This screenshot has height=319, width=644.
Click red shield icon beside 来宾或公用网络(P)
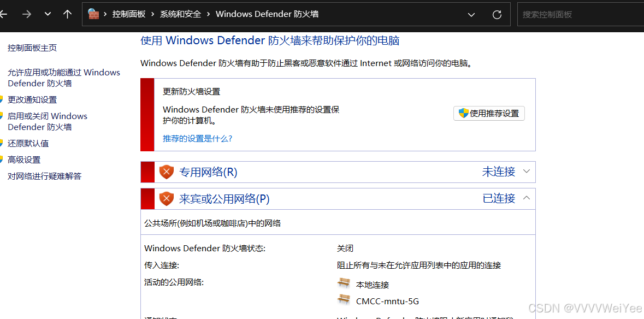[x=167, y=199]
